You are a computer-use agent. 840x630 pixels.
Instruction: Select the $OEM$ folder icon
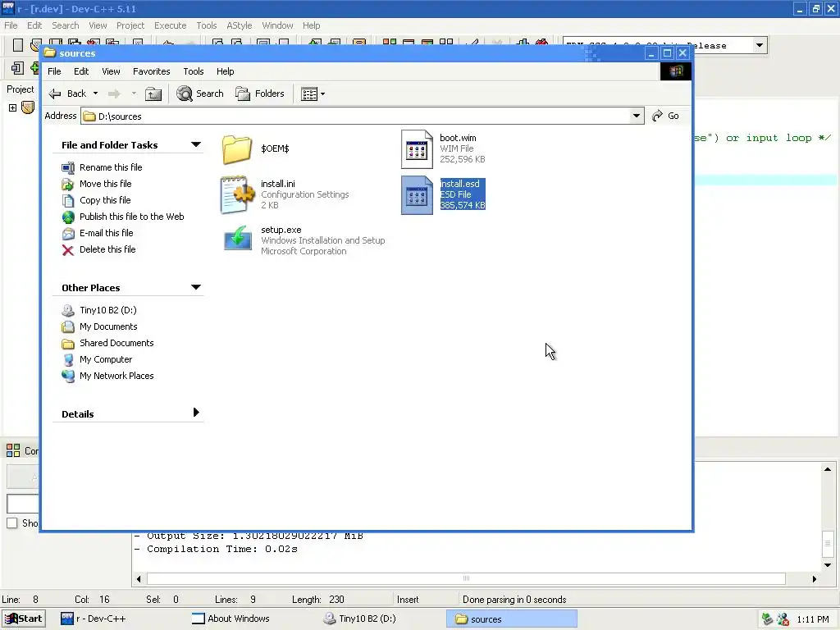[237, 149]
